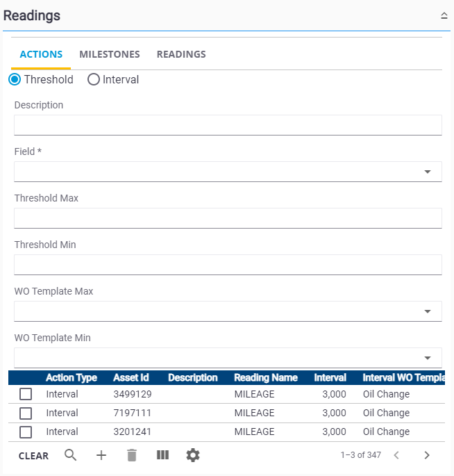Go to previous page of results
The width and height of the screenshot is (454, 476).
396,455
